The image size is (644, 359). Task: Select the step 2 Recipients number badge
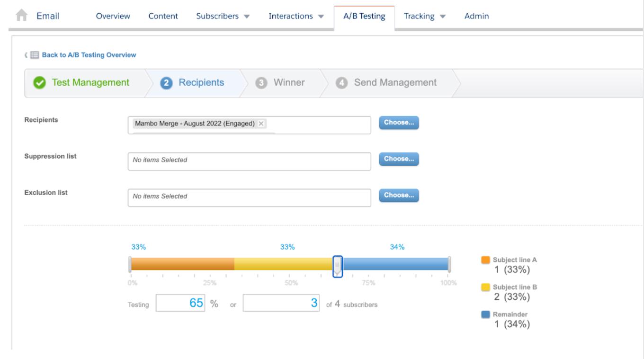click(166, 82)
